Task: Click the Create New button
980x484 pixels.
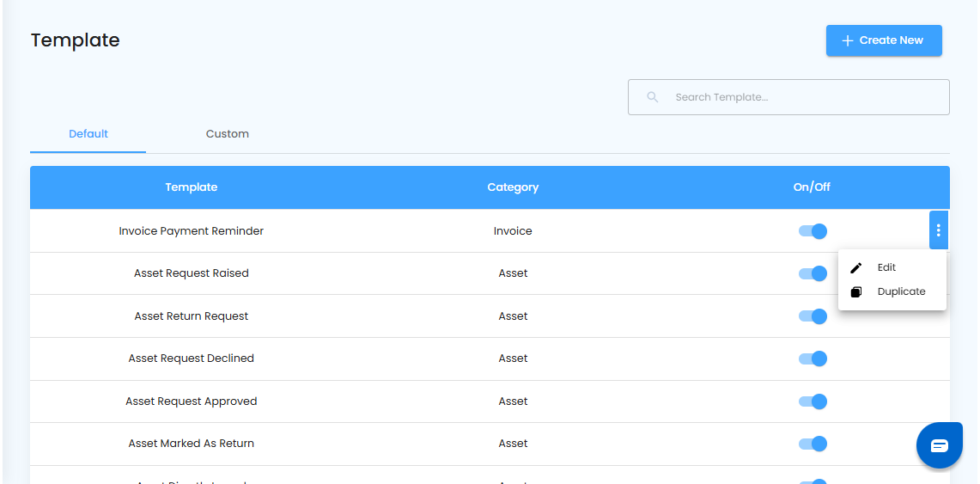Action: point(884,40)
